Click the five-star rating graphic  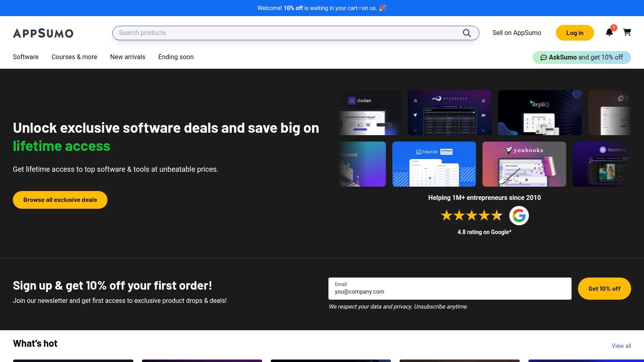click(x=471, y=216)
